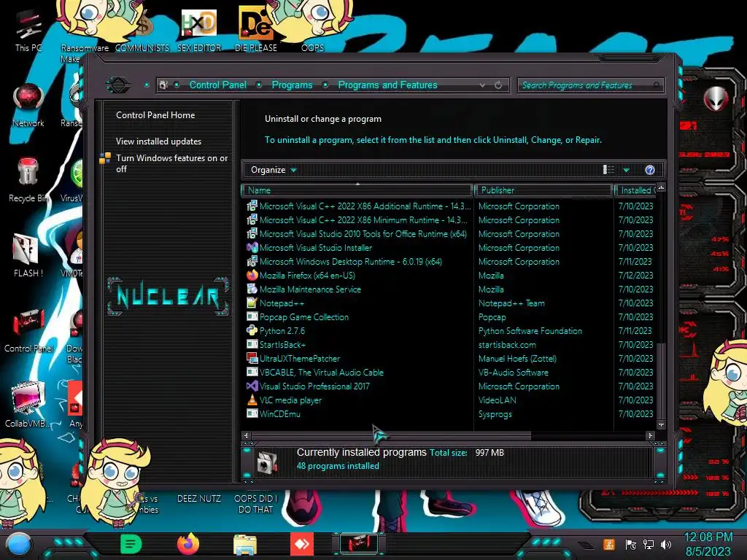Open the red AnyDesk taskbar icon
Viewport: 747px width, 560px height.
tap(302, 544)
